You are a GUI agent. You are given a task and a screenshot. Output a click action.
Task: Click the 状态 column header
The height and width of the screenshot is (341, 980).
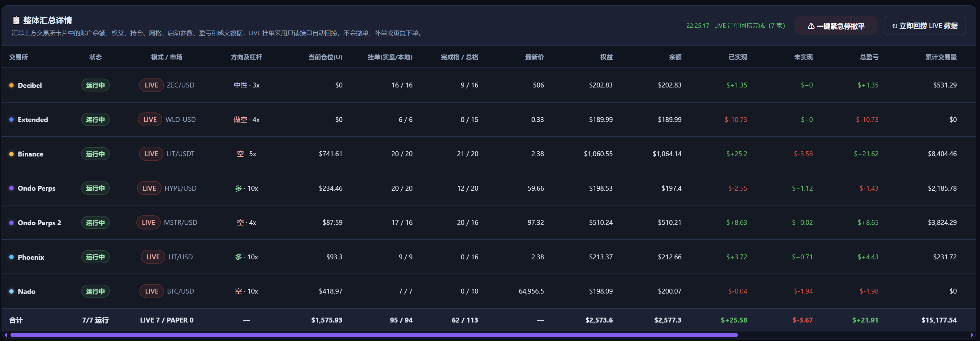point(96,57)
